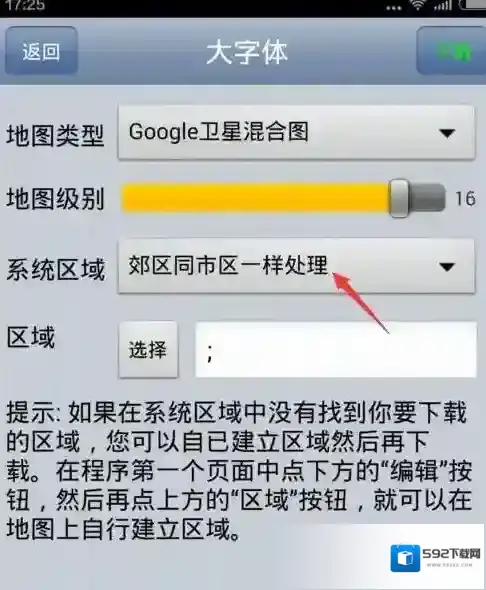Click the grey unfilled end of the level slider
This screenshot has width=486, height=590.
pyautogui.click(x=427, y=198)
